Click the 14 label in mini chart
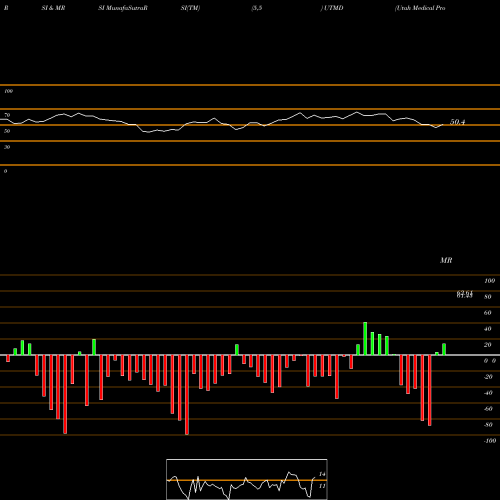The height and width of the screenshot is (500, 500). tap(322, 474)
